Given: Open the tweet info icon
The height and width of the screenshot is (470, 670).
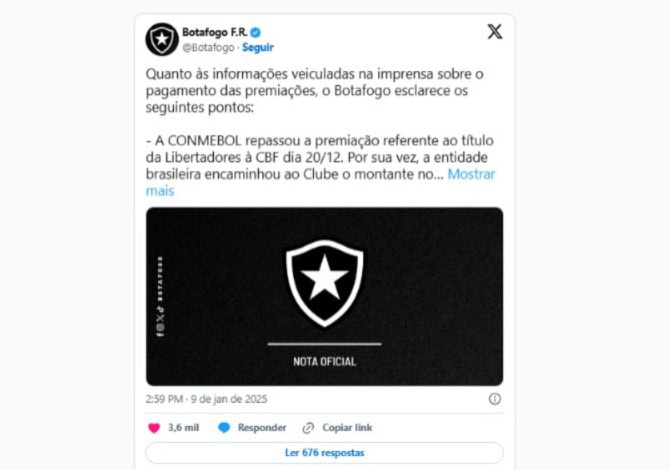Looking at the screenshot, I should [x=494, y=399].
